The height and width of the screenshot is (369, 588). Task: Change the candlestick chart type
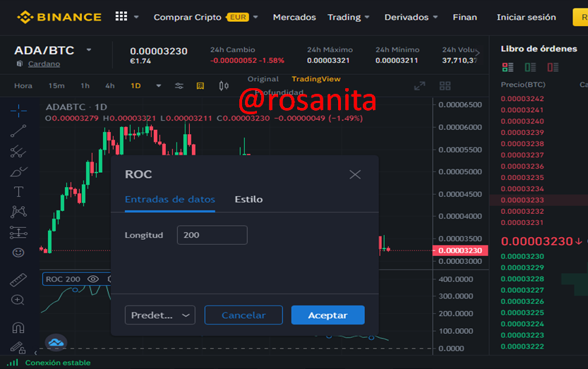(x=224, y=86)
